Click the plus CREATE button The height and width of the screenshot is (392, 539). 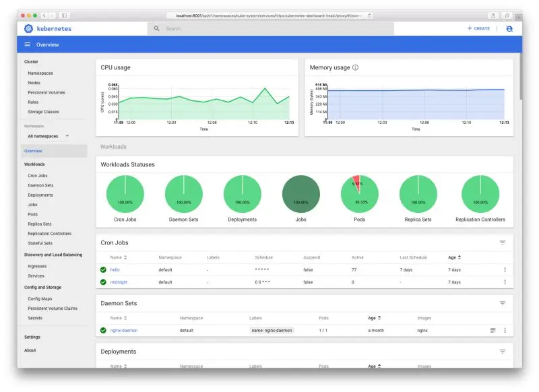click(x=478, y=28)
